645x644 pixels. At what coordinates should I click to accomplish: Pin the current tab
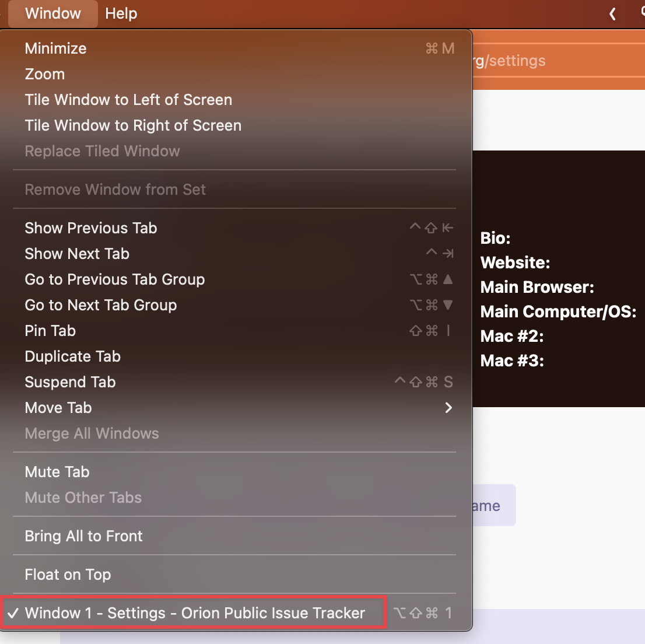(x=50, y=331)
